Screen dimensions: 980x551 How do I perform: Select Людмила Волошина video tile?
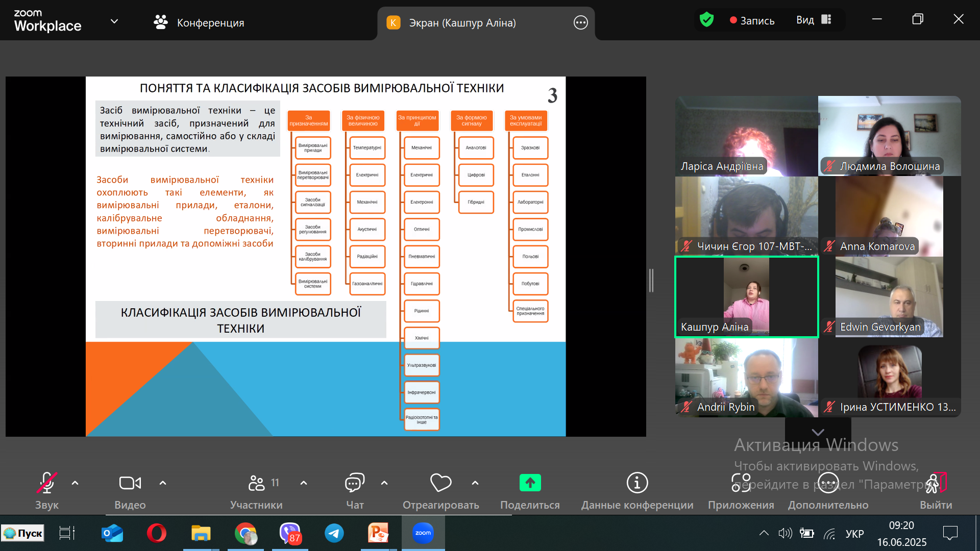[889, 136]
